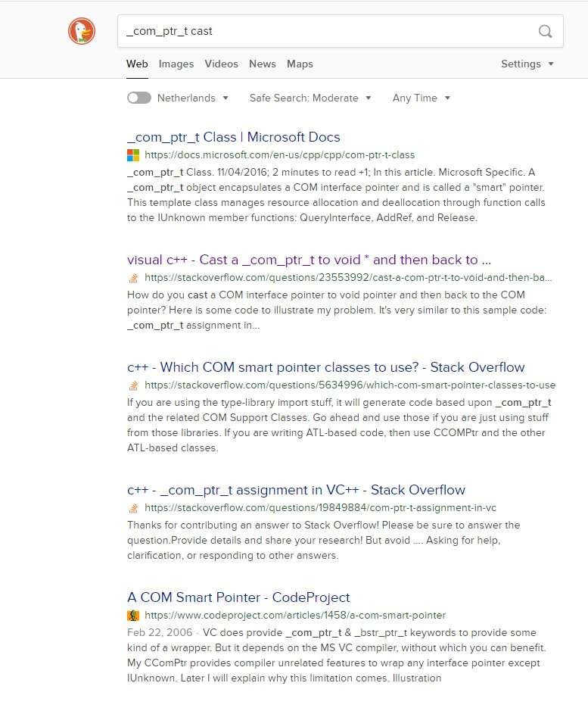The image size is (588, 711).
Task: Open the Cast a _com_ptr_t to void * result
Action: (x=310, y=260)
